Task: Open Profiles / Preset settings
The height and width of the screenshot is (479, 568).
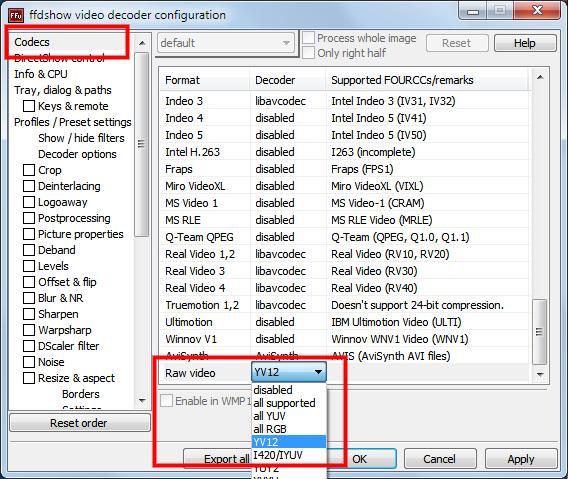Action: click(x=72, y=122)
